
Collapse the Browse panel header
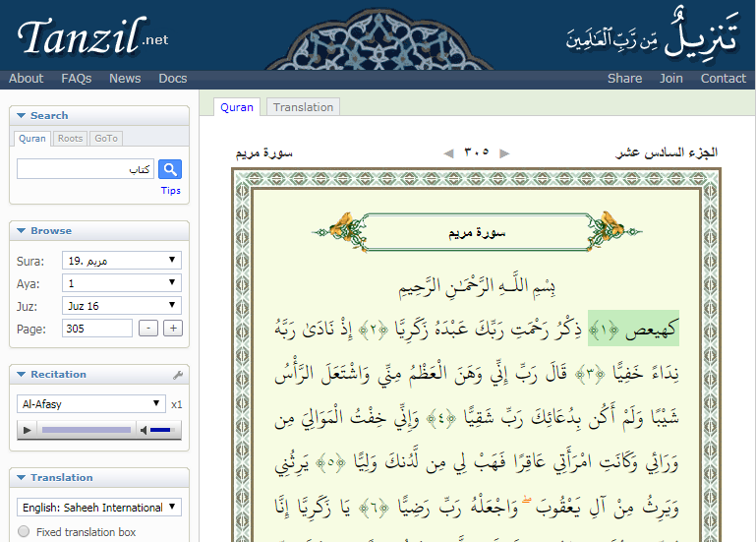[x=22, y=231]
